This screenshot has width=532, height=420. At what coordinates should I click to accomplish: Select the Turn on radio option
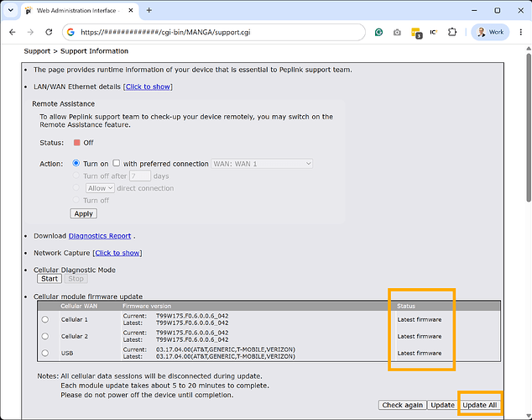click(x=76, y=163)
